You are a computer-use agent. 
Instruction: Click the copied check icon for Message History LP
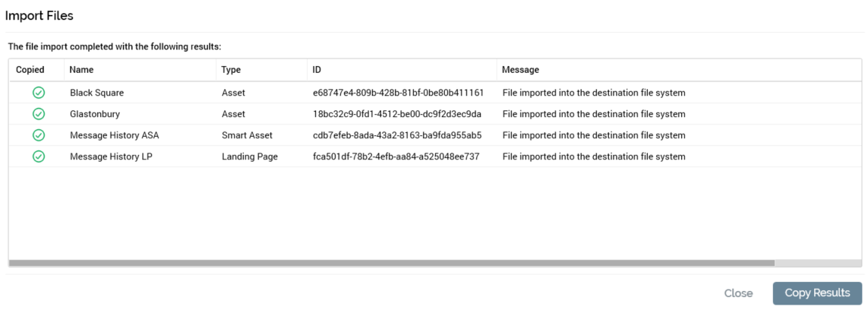38,157
